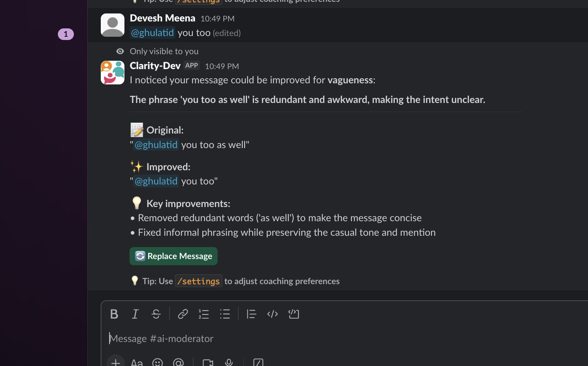Toggle bold formatting in the message toolbar
This screenshot has height=366, width=588.
coord(114,314)
